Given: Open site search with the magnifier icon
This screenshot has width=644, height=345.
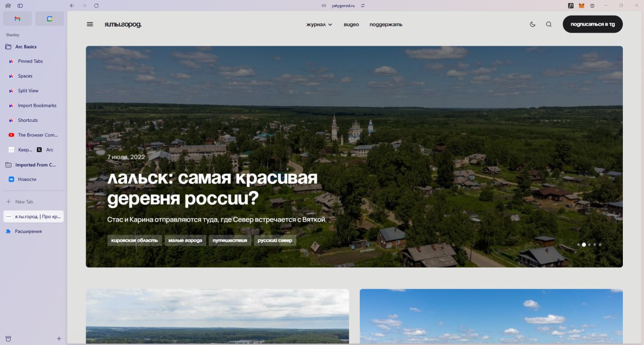Looking at the screenshot, I should pyautogui.click(x=548, y=24).
